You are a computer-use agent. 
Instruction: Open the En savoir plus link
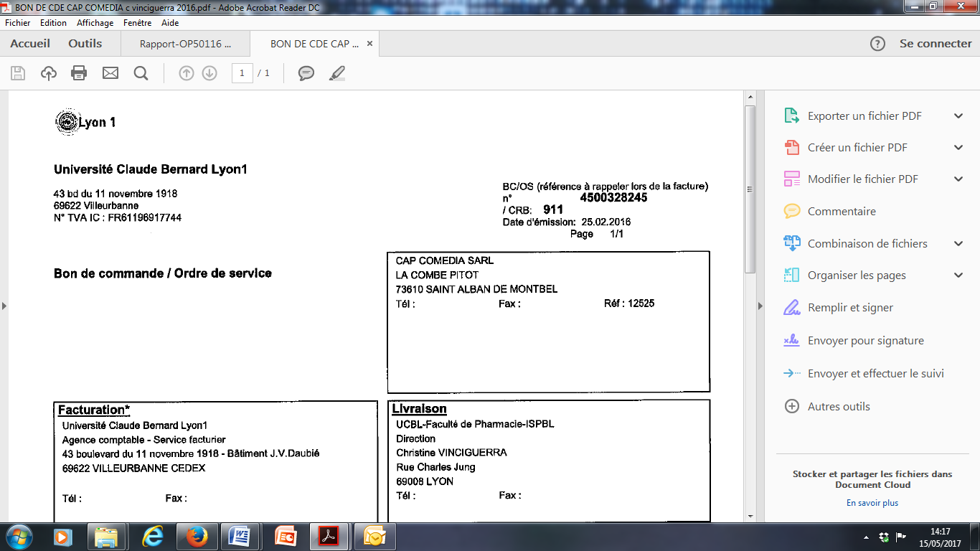872,503
